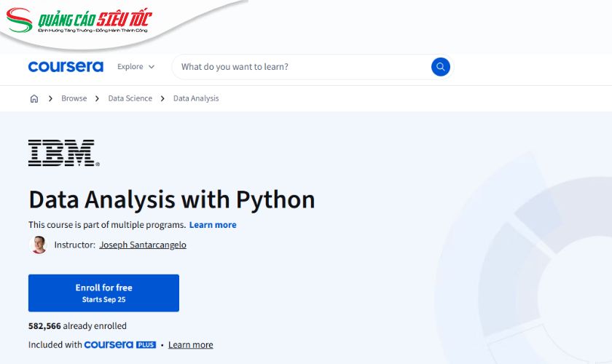Click the chevron right after the home icon
This screenshot has width=612, height=364.
(x=50, y=99)
